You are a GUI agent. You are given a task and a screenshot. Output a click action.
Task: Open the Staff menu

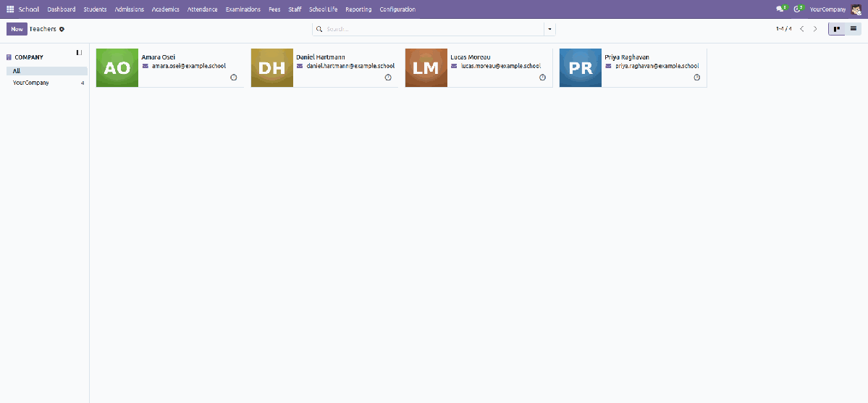click(295, 9)
